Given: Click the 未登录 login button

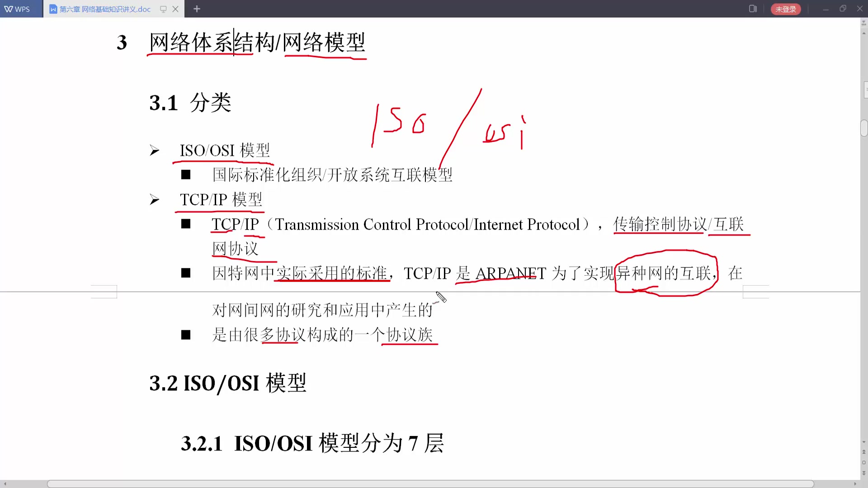Looking at the screenshot, I should (785, 8).
